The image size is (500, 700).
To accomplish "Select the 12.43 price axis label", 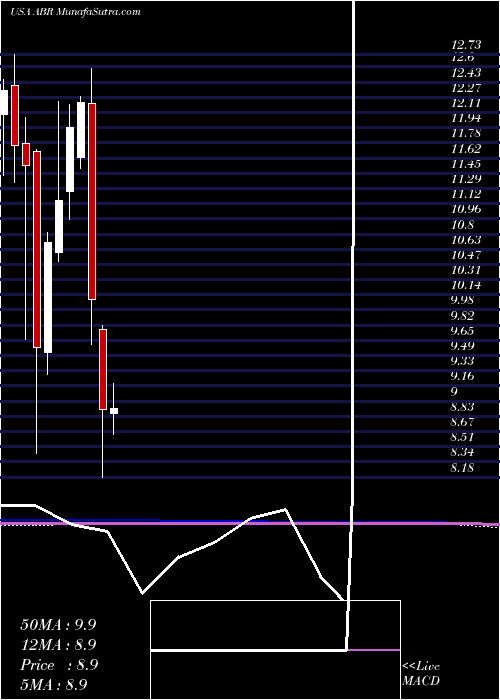I will (x=466, y=73).
